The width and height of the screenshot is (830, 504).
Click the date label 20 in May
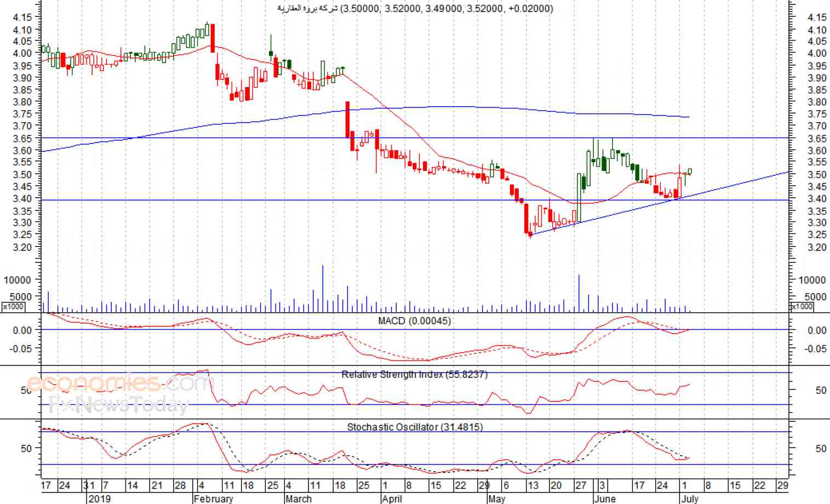556,485
